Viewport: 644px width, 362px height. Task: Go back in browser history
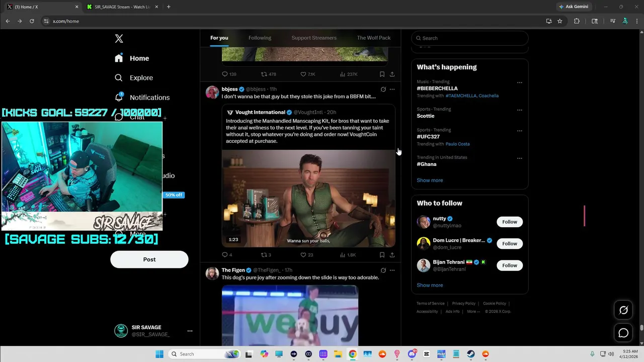click(x=8, y=21)
